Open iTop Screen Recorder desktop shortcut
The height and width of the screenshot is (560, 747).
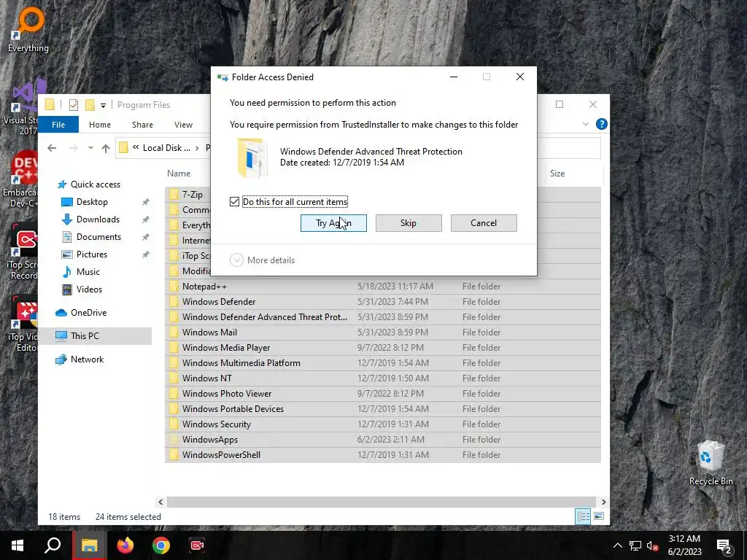pyautogui.click(x=23, y=252)
